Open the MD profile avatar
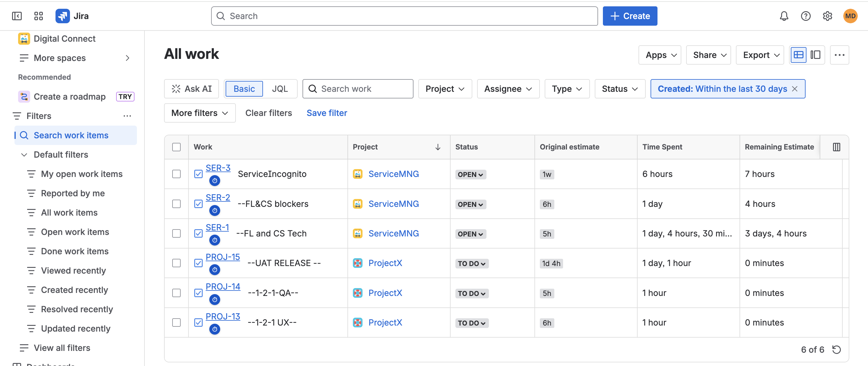This screenshot has width=868, height=366. click(850, 16)
